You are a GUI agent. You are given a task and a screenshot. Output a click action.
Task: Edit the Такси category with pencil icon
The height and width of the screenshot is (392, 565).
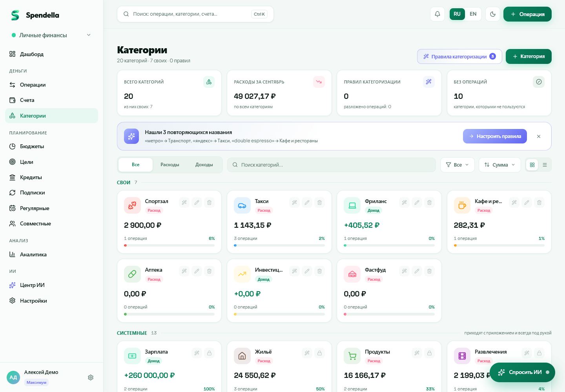307,203
